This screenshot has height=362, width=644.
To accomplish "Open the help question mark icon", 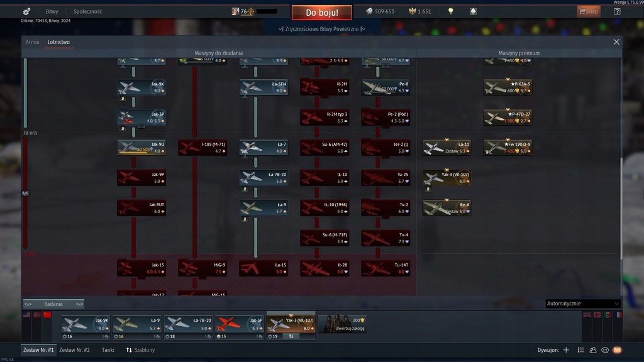I will point(617,11).
